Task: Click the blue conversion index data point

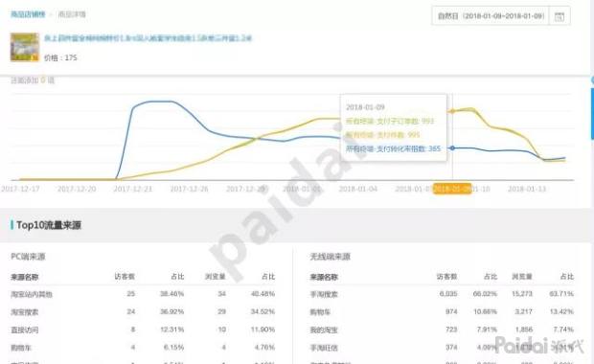Action: (x=452, y=148)
